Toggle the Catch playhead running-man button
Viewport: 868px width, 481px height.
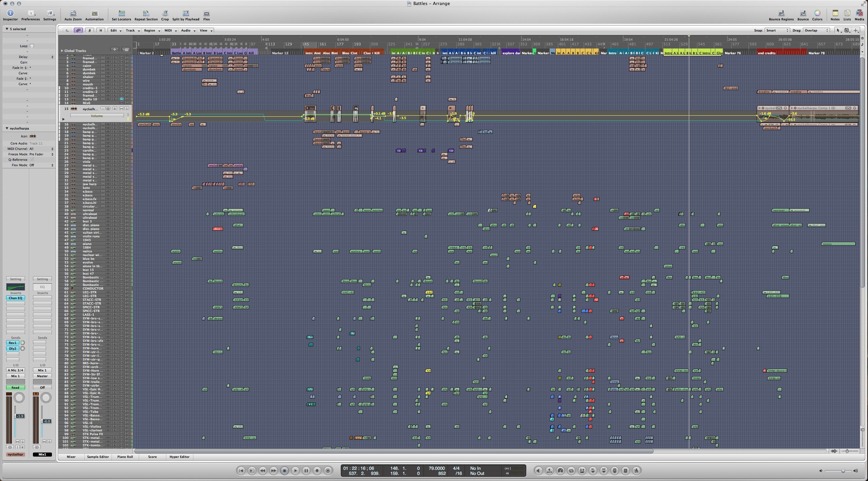click(x=90, y=31)
